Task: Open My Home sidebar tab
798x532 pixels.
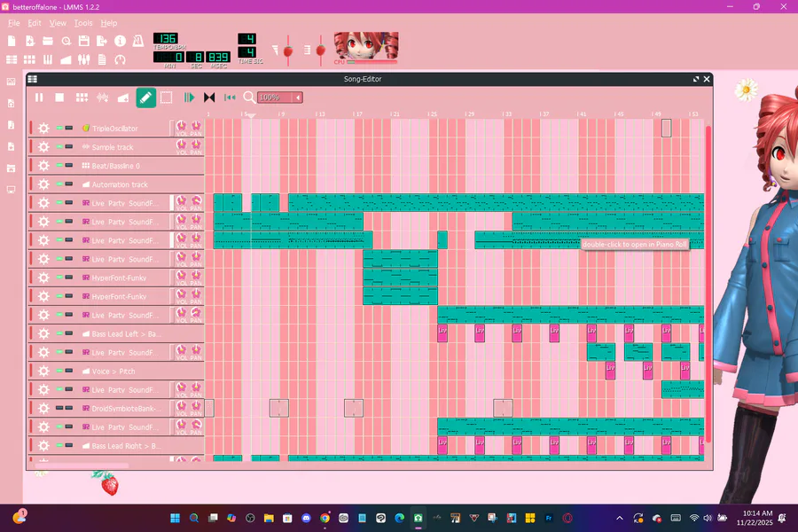Action: tap(11, 168)
